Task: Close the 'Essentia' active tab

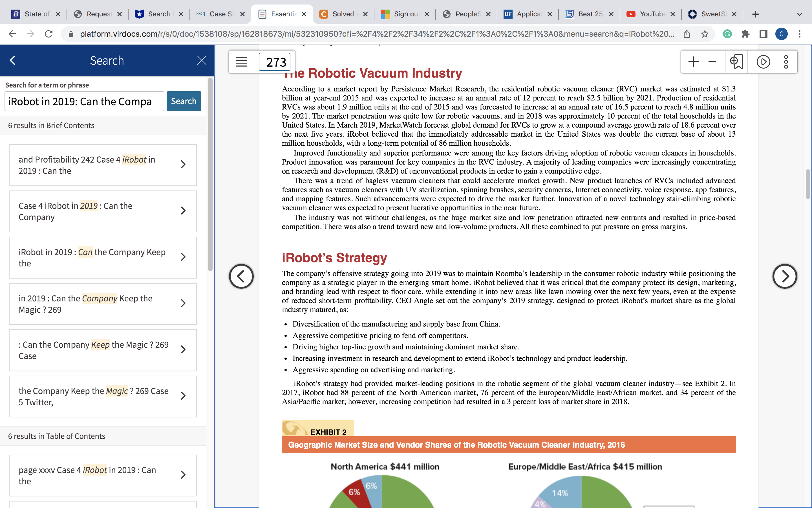Action: [304, 14]
